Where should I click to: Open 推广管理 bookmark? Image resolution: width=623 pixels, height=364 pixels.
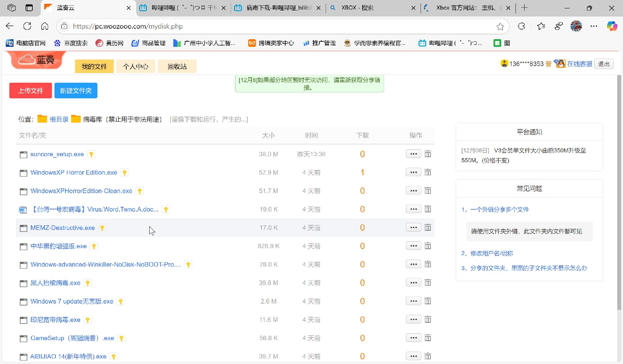[x=319, y=43]
